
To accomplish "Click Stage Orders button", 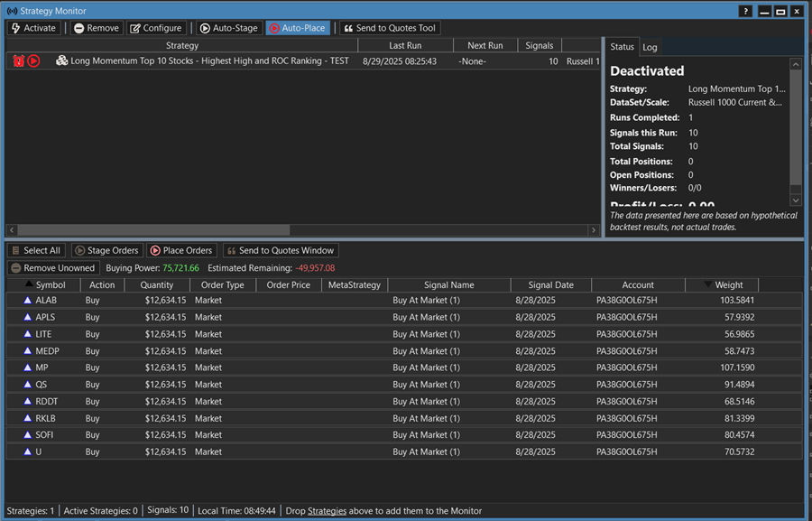I will pos(106,250).
